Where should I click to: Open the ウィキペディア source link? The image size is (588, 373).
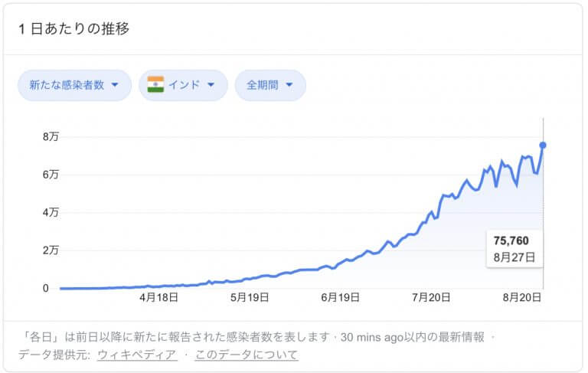pos(137,355)
